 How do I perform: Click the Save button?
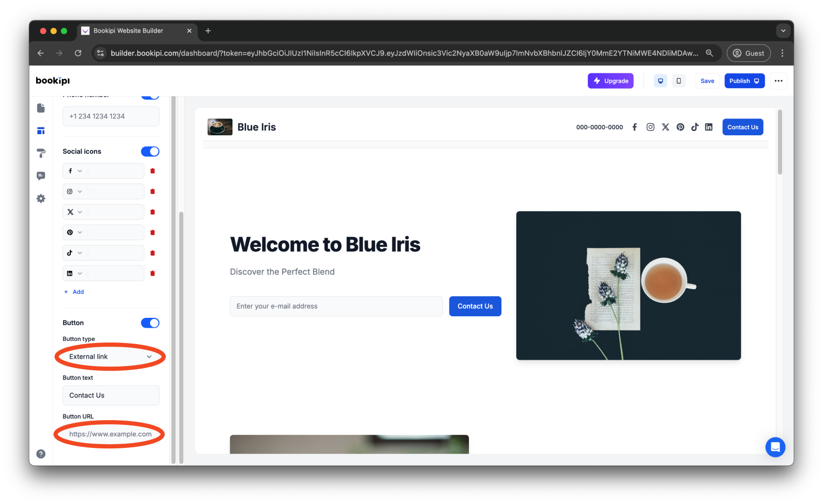click(x=707, y=81)
